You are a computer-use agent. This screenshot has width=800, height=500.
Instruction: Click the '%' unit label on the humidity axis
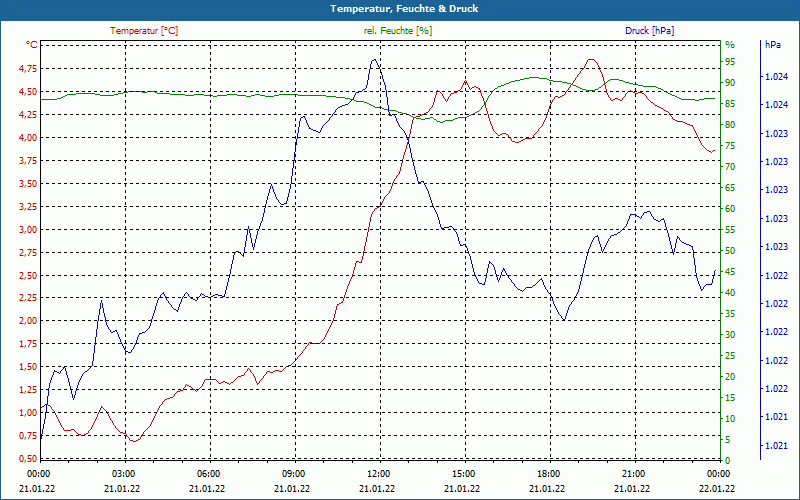pos(730,45)
